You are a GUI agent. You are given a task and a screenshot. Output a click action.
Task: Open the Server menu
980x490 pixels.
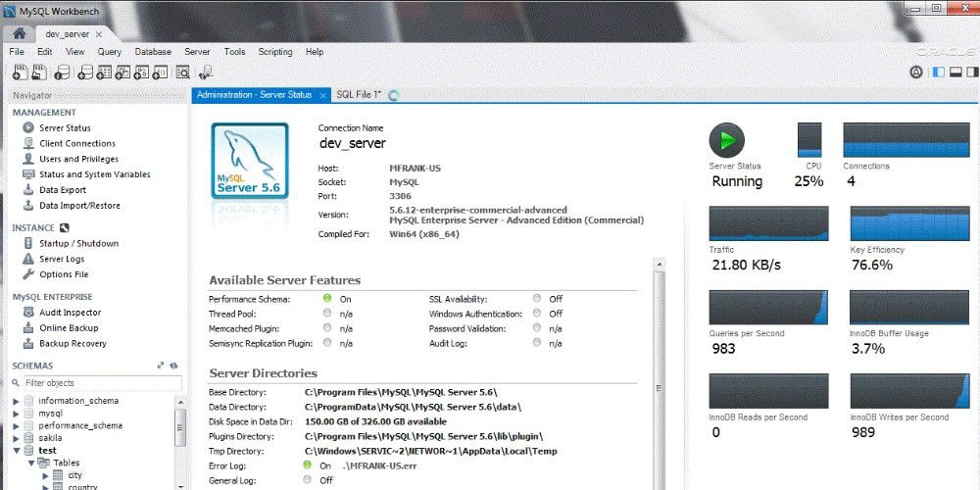[x=197, y=52]
